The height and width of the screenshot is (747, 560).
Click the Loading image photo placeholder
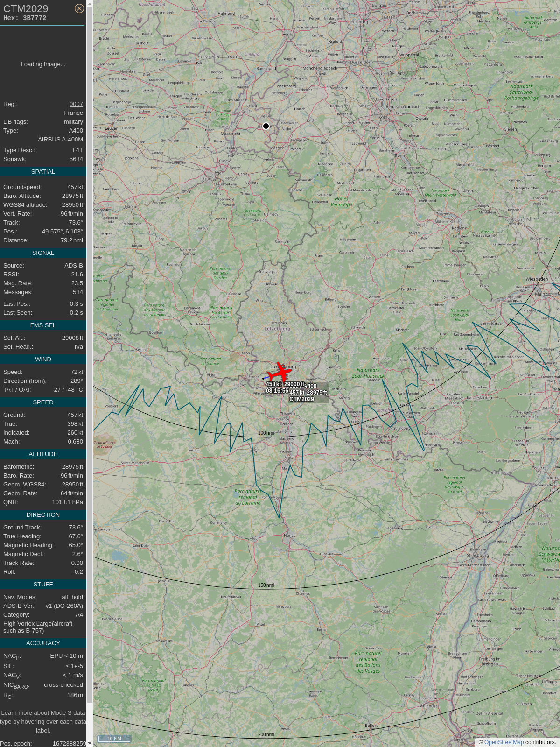(x=43, y=64)
